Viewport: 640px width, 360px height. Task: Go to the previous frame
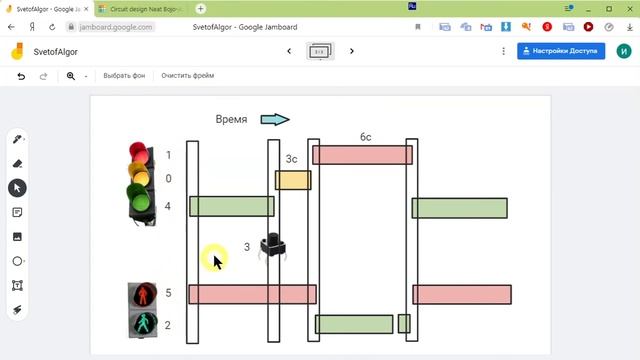pos(289,51)
